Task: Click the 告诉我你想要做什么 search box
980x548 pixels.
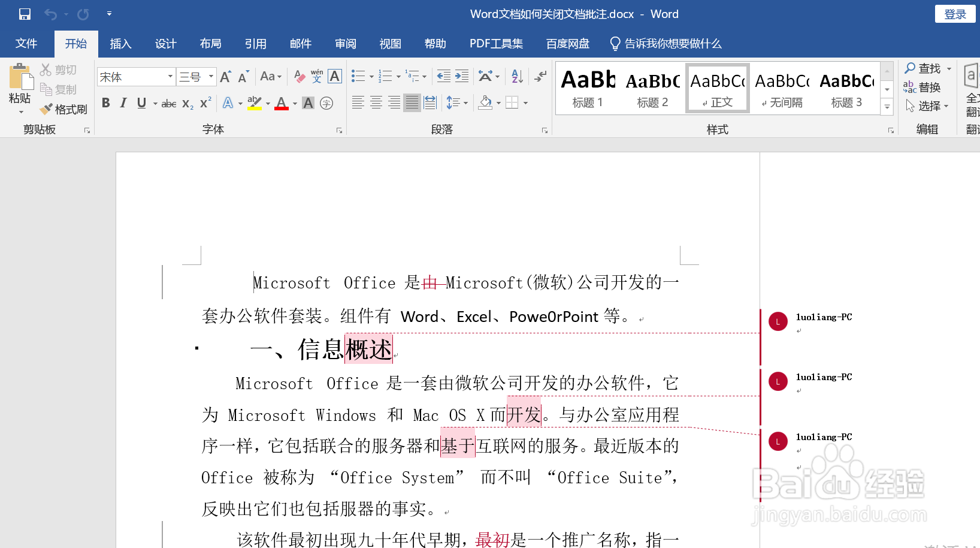Action: [x=666, y=44]
